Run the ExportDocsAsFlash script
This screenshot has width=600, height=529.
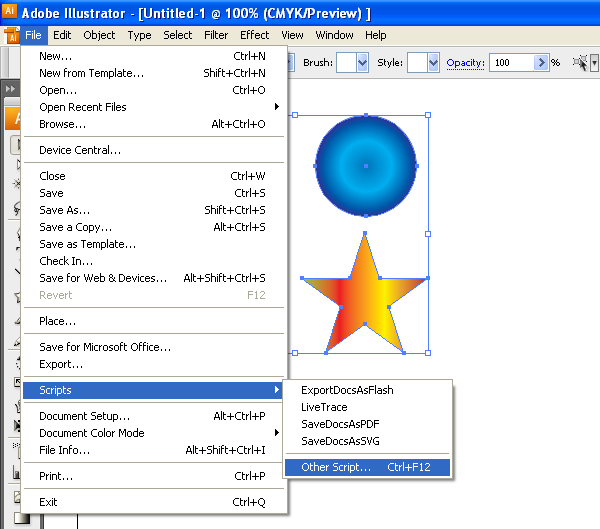click(367, 390)
